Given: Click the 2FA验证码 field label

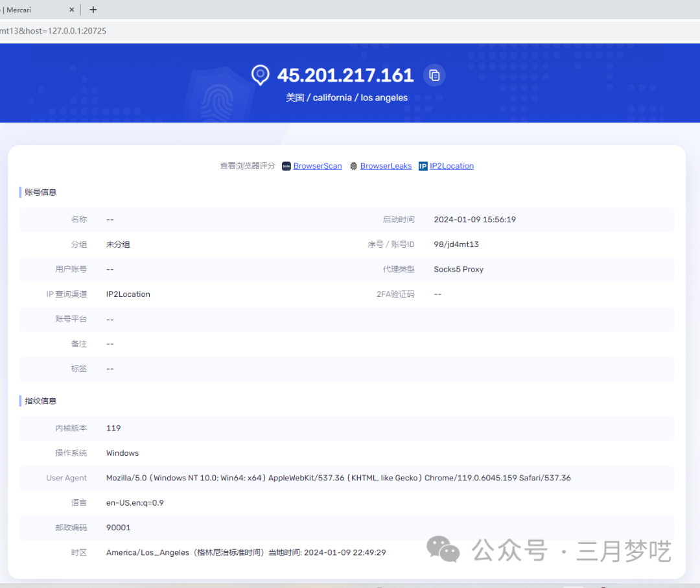Looking at the screenshot, I should [x=395, y=294].
